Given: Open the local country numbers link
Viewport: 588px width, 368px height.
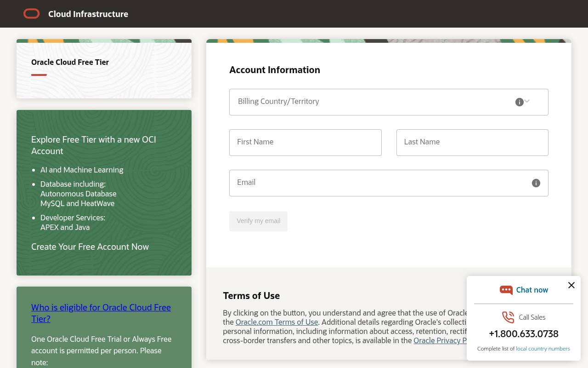Looking at the screenshot, I should pyautogui.click(x=543, y=349).
